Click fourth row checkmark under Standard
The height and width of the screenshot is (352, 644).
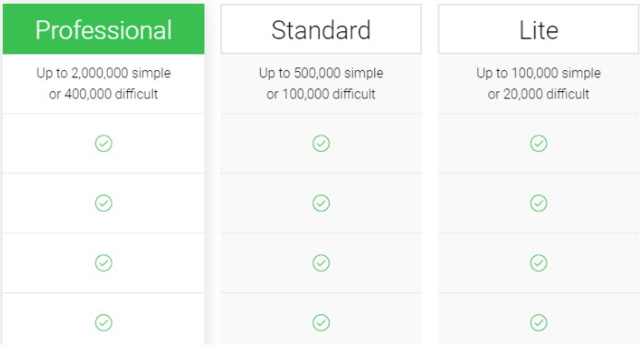[322, 323]
